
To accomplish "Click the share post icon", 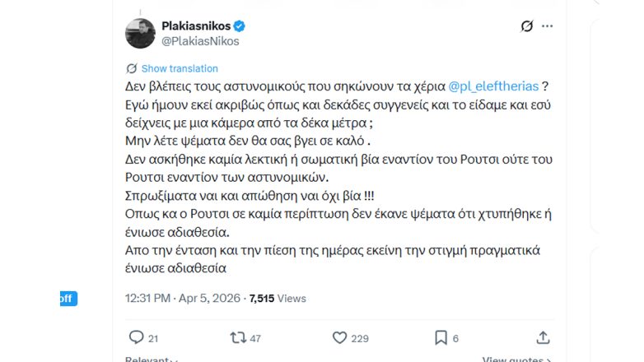I will coord(543,337).
